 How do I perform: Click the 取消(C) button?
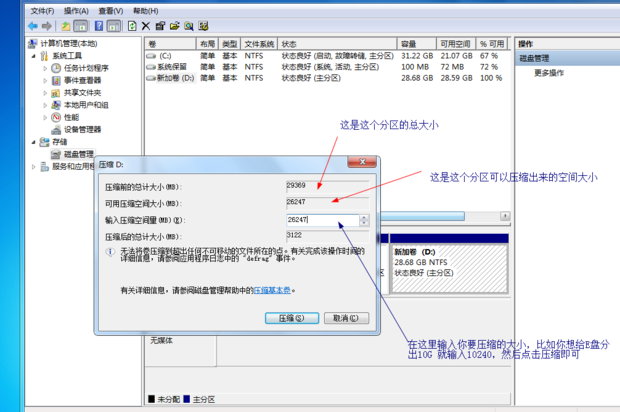tap(341, 317)
